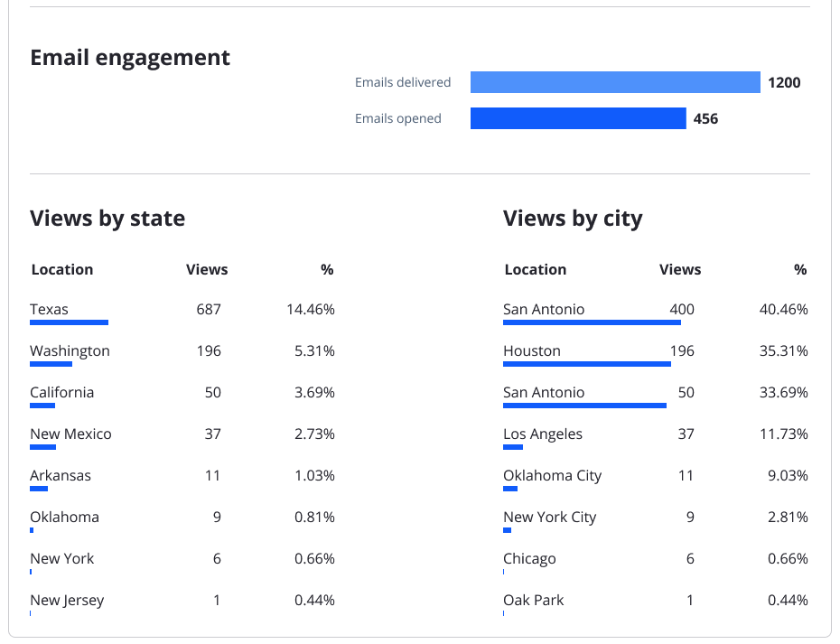
Task: Click the Views by city heading
Action: [x=573, y=218]
